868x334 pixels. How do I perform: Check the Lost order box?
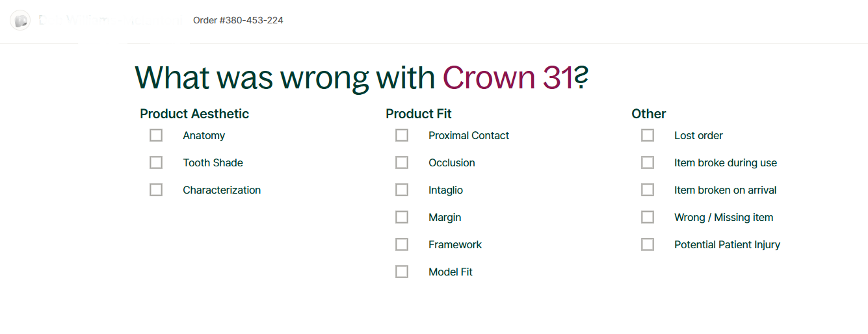pyautogui.click(x=648, y=135)
